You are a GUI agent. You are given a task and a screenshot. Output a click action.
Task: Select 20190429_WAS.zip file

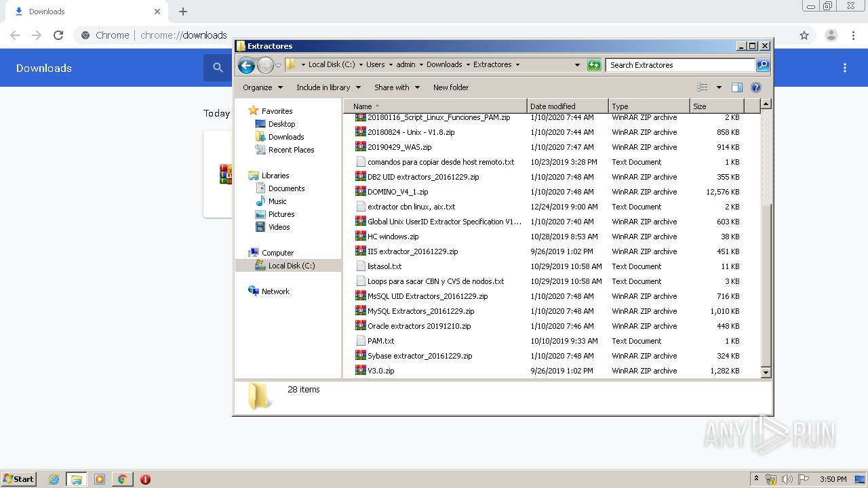click(x=399, y=147)
